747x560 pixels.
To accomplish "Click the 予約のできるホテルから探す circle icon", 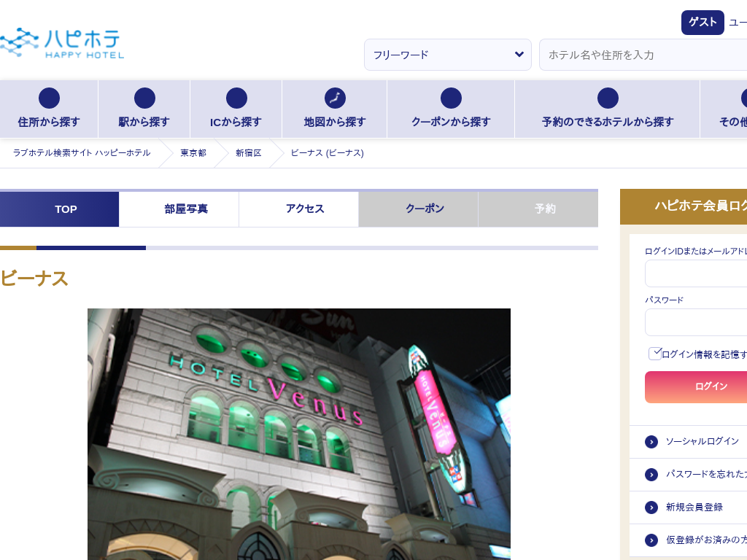I will click(x=608, y=98).
